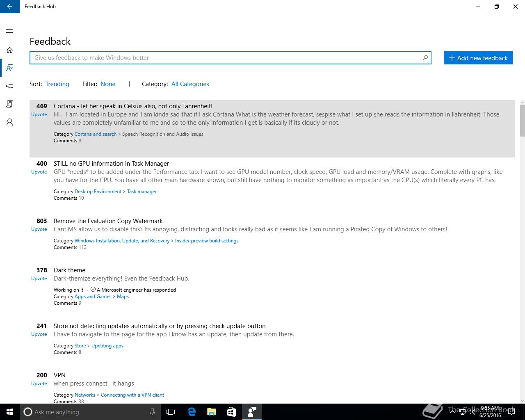Launch Microsoft Edge from taskbar
The image size is (525, 420).
(x=192, y=412)
